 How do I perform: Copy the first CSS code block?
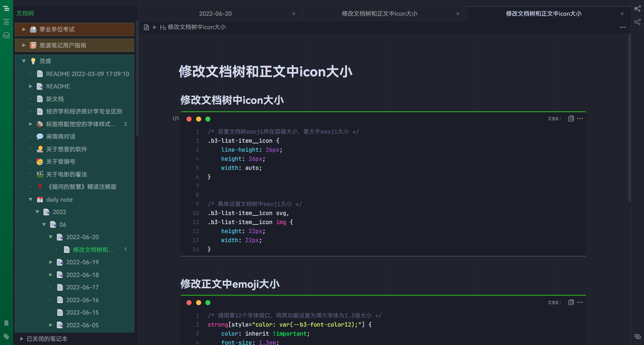571,119
